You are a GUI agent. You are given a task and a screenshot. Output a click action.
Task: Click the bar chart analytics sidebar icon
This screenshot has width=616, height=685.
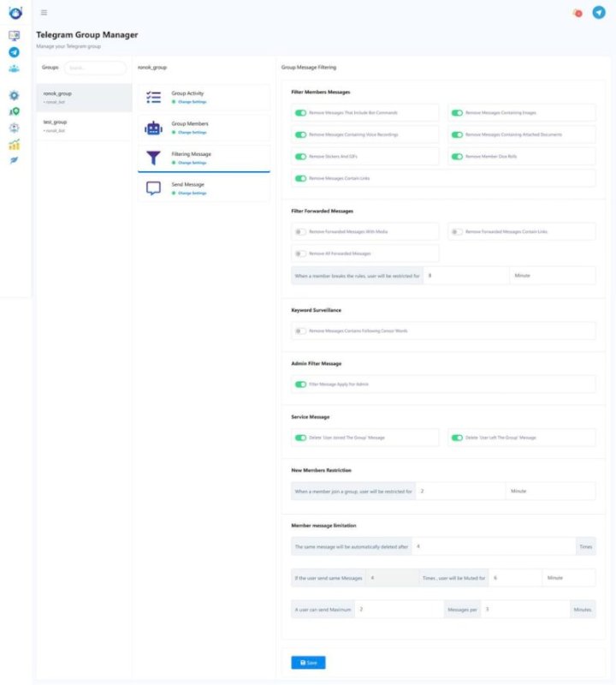[14, 145]
